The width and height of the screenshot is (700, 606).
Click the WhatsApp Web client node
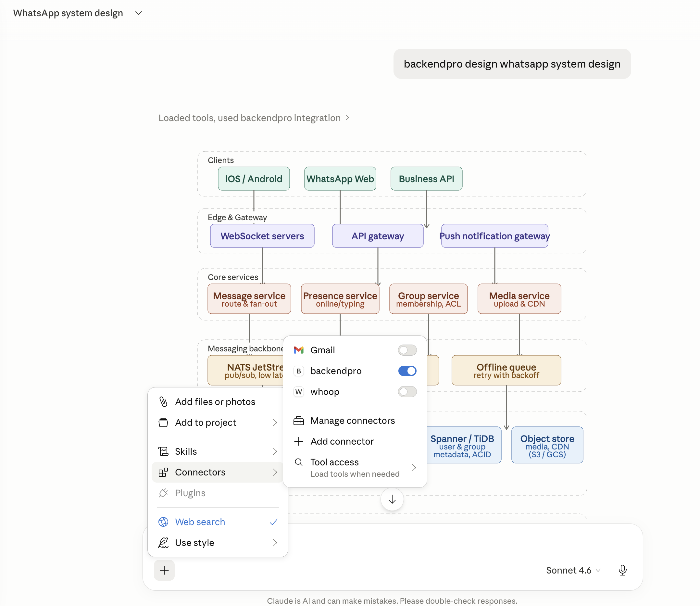coord(340,179)
